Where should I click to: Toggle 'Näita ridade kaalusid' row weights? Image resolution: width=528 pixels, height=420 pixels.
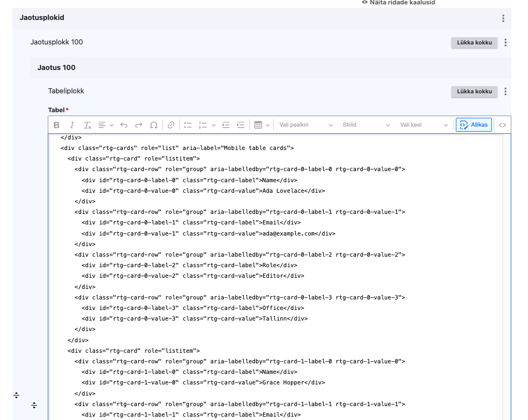pos(398,3)
